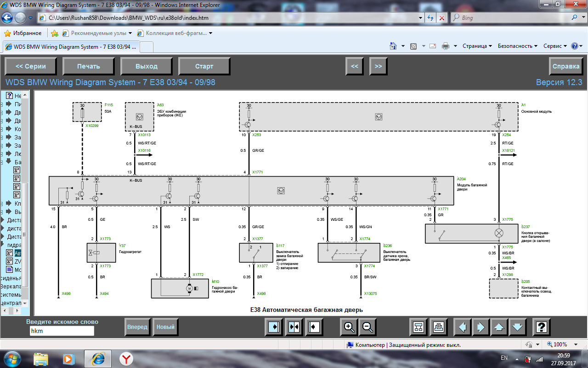Open the ZV diagram icon in tree
Viewport: 588px width, 368px height.
(x=10, y=261)
